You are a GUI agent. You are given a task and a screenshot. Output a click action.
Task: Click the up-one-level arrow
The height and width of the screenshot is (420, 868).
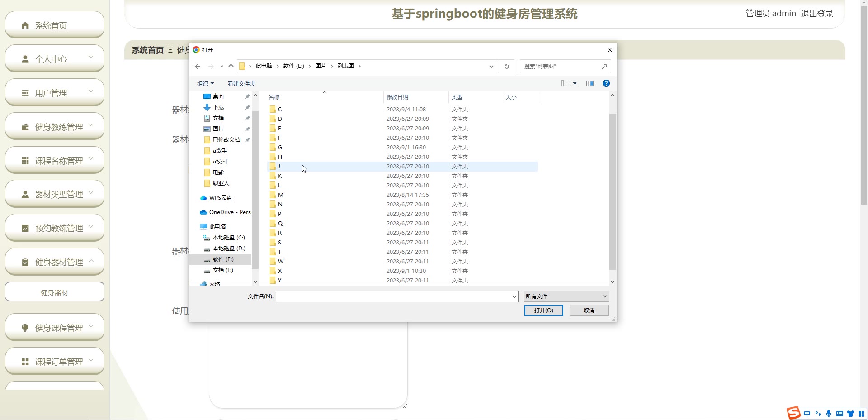click(231, 67)
